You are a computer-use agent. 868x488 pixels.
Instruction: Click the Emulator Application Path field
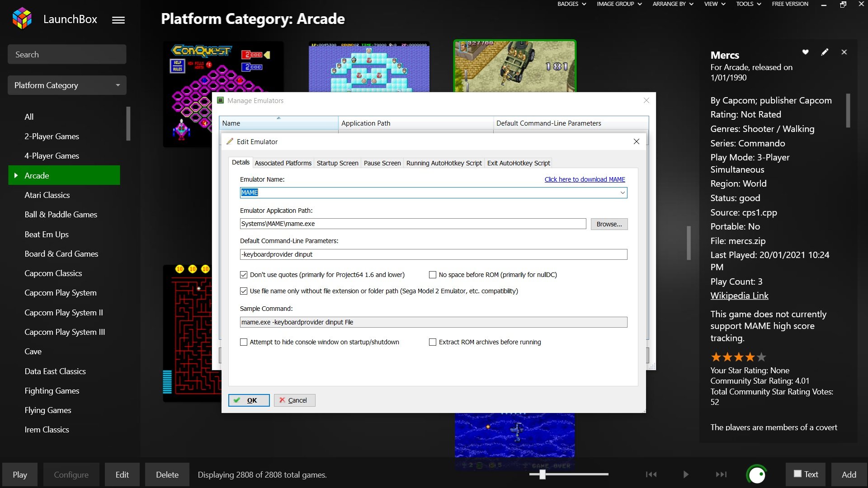pyautogui.click(x=413, y=224)
